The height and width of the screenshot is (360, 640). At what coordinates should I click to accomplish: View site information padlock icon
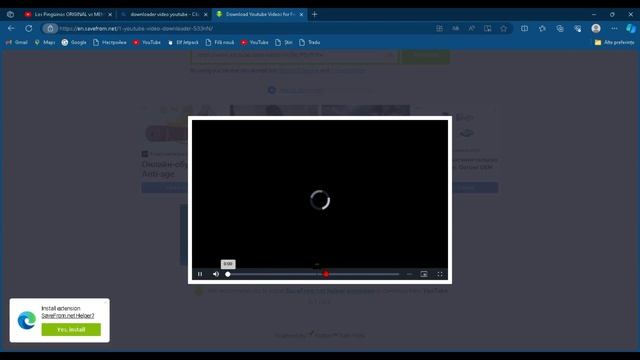pyautogui.click(x=50, y=28)
